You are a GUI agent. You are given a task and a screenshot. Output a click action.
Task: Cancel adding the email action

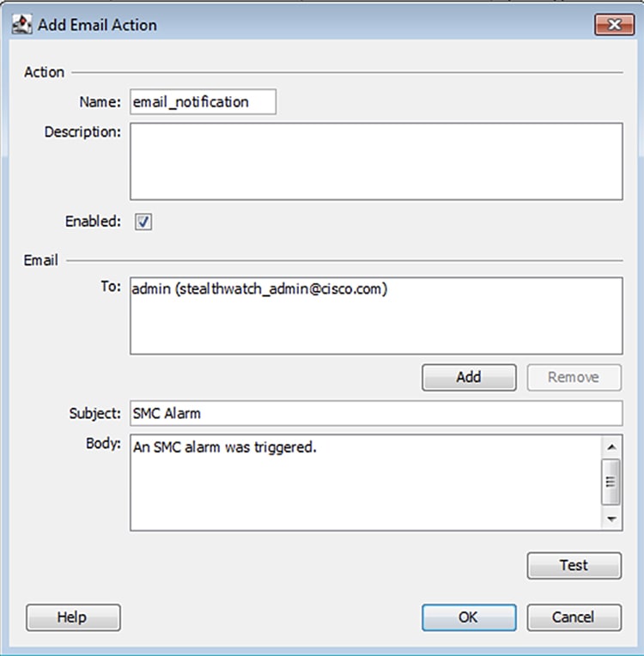pyautogui.click(x=574, y=617)
